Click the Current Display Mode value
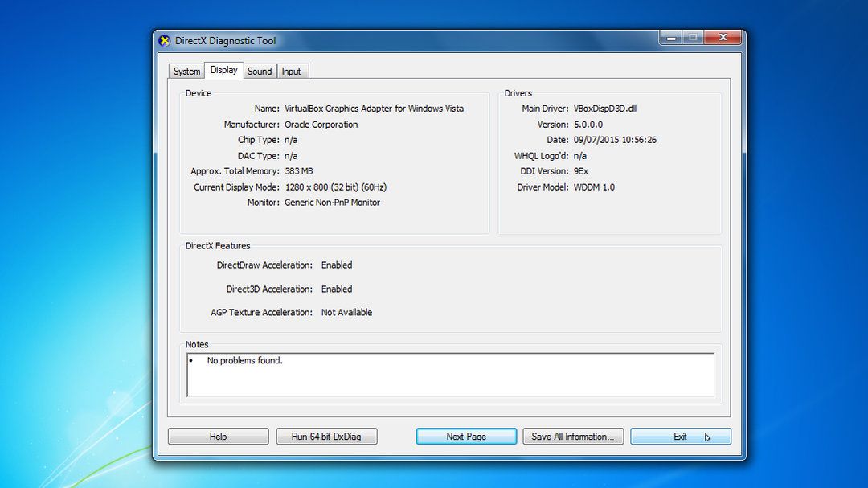 334,187
